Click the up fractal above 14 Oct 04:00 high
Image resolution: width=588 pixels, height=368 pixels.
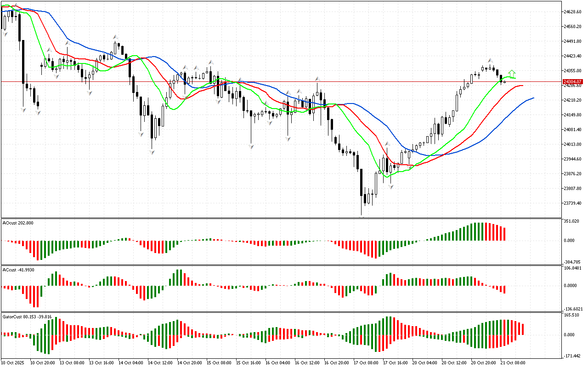tap(115, 36)
